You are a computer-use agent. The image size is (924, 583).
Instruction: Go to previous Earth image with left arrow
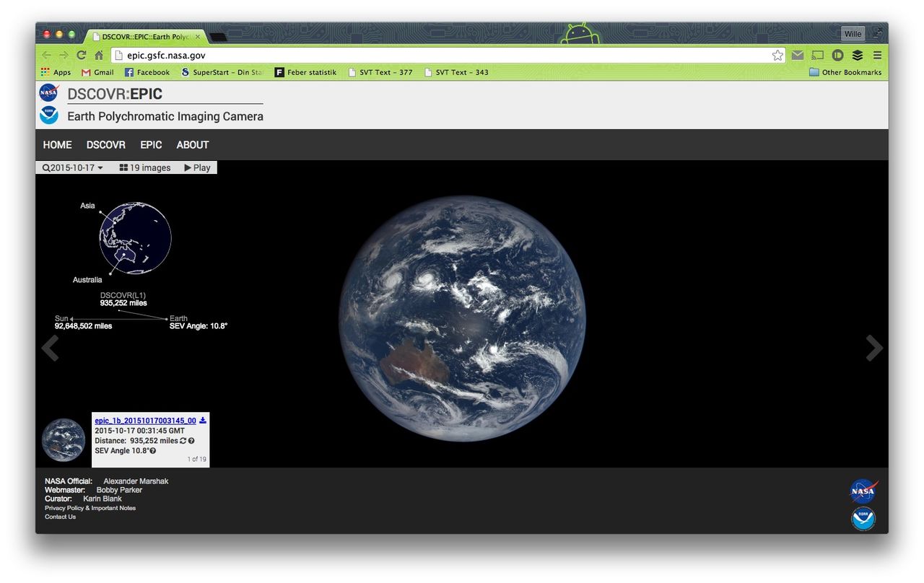pos(50,348)
